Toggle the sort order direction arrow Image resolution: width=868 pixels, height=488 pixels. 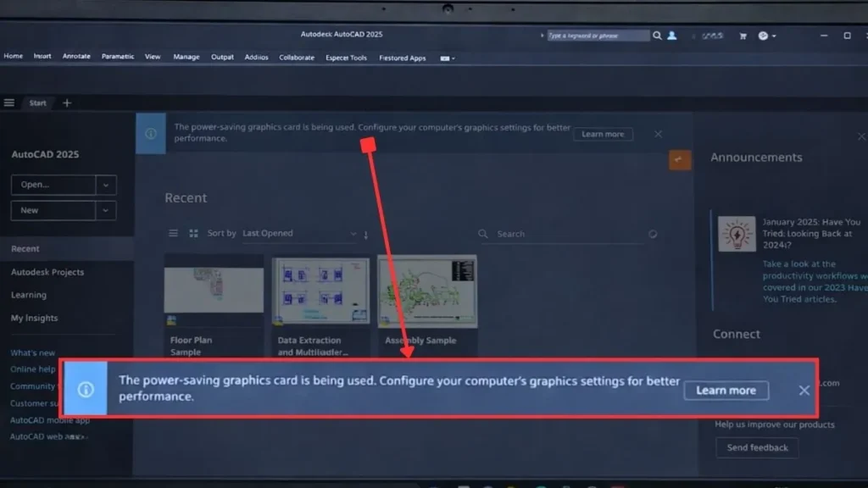364,234
